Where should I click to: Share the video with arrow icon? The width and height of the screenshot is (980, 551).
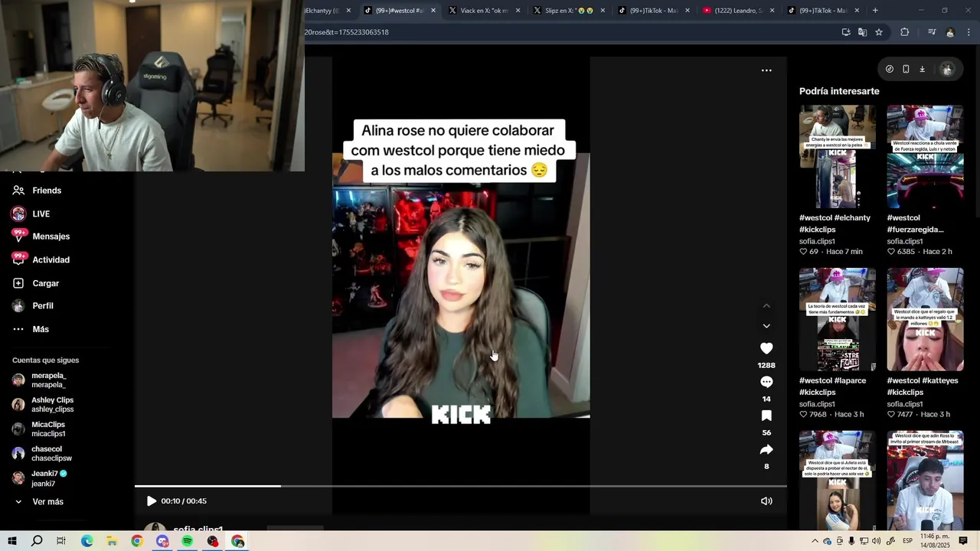[x=766, y=449]
